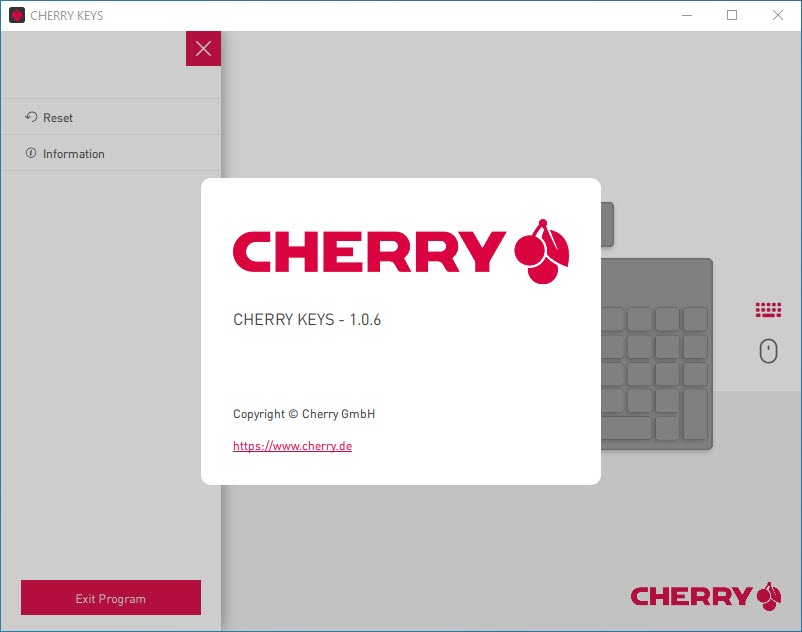Open the Reset menu entry
Viewport: 802px width, 632px height.
[x=111, y=117]
